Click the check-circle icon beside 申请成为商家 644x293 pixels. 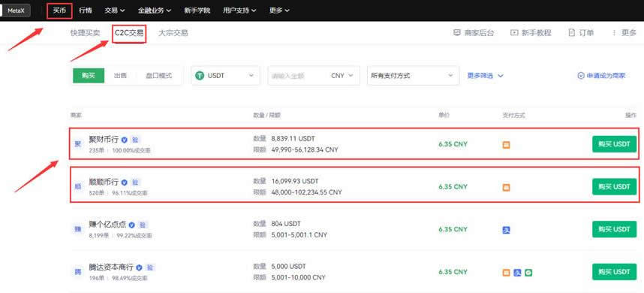[x=581, y=76]
